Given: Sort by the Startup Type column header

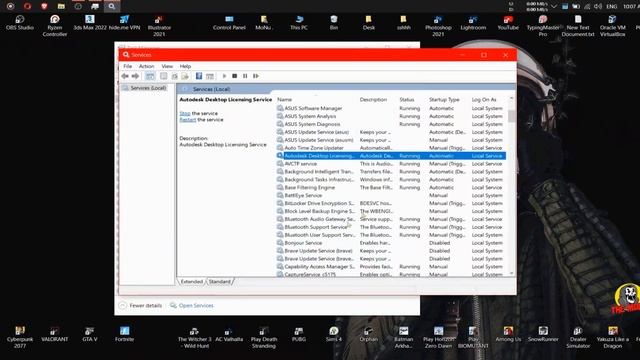Looking at the screenshot, I should click(x=444, y=100).
